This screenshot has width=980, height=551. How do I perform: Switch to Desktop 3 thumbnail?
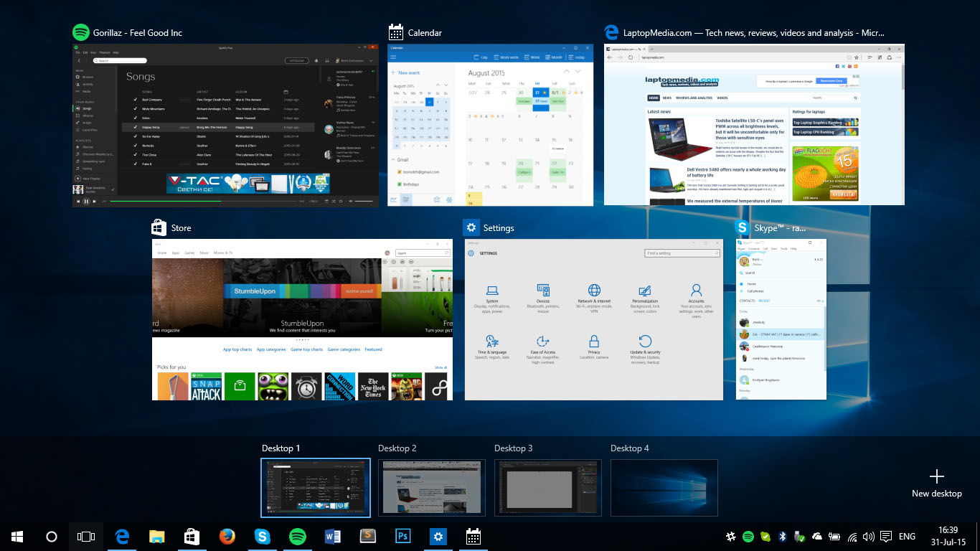548,488
